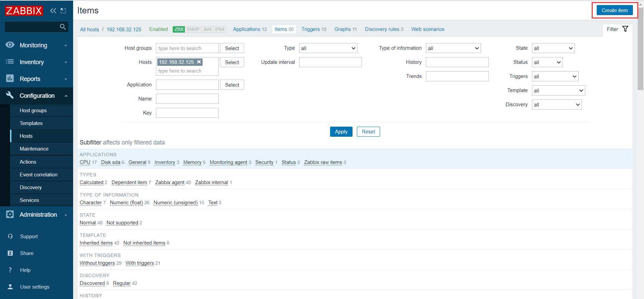Open Discovery in Configuration menu

[x=42, y=187]
